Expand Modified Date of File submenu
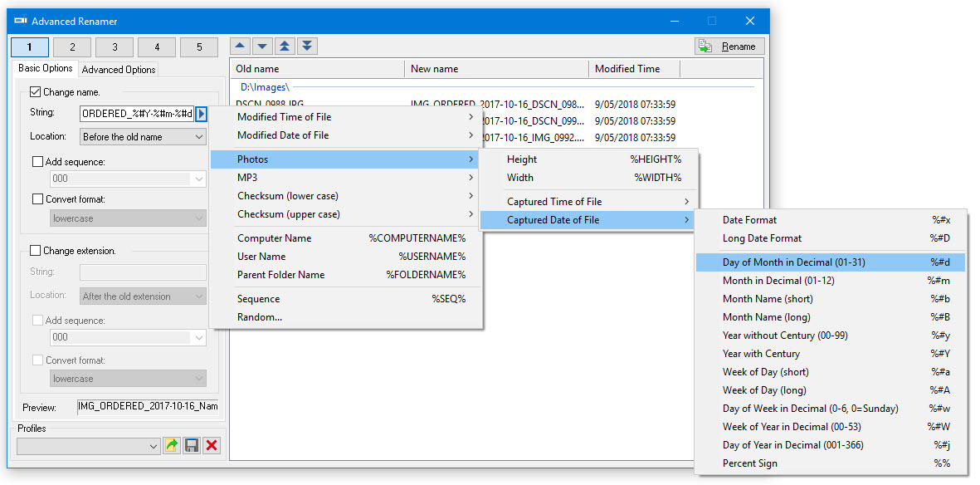Image resolution: width=980 pixels, height=485 pixels. pos(346,135)
